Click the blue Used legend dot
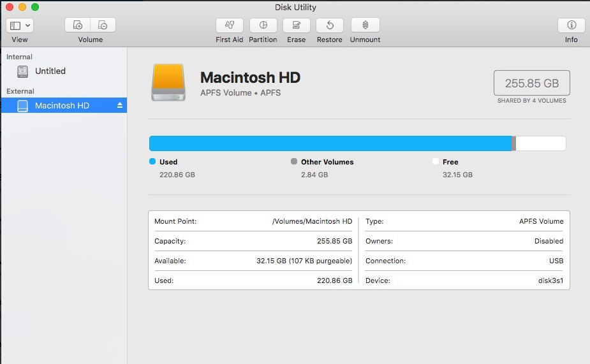590x364 pixels. 152,161
